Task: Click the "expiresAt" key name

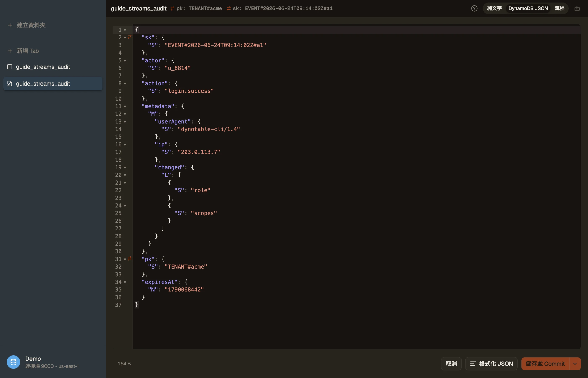Action: pos(160,282)
